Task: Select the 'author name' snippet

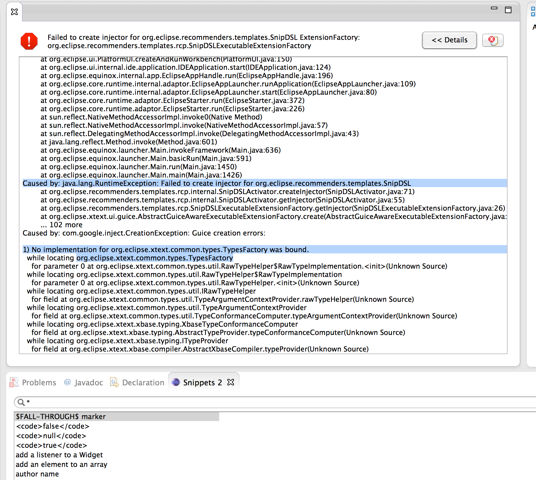Action: [x=37, y=474]
